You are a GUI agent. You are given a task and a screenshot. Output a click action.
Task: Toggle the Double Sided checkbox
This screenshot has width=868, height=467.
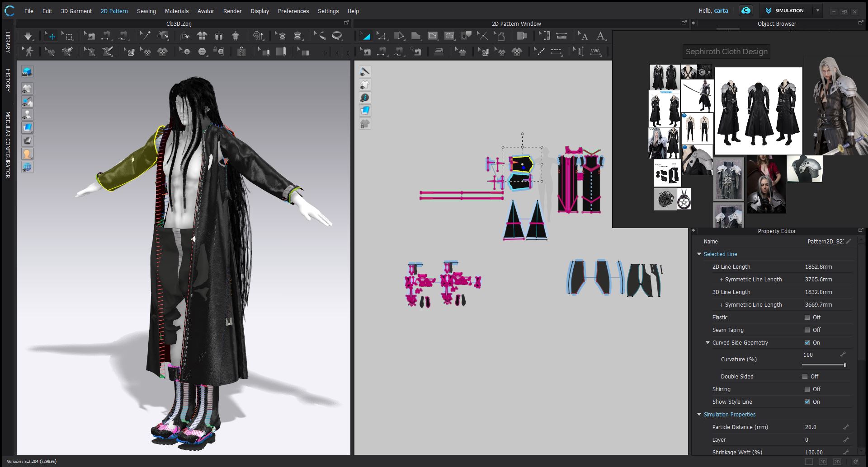click(805, 377)
